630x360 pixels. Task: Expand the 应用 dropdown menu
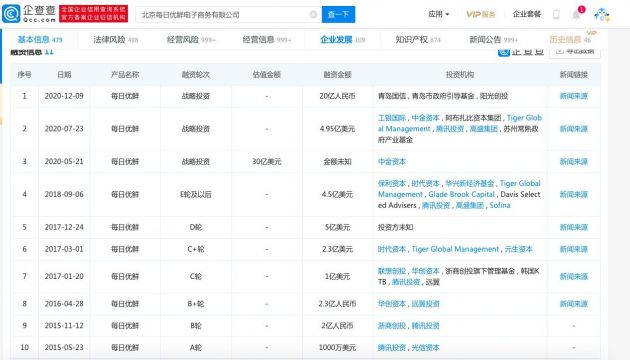click(438, 14)
